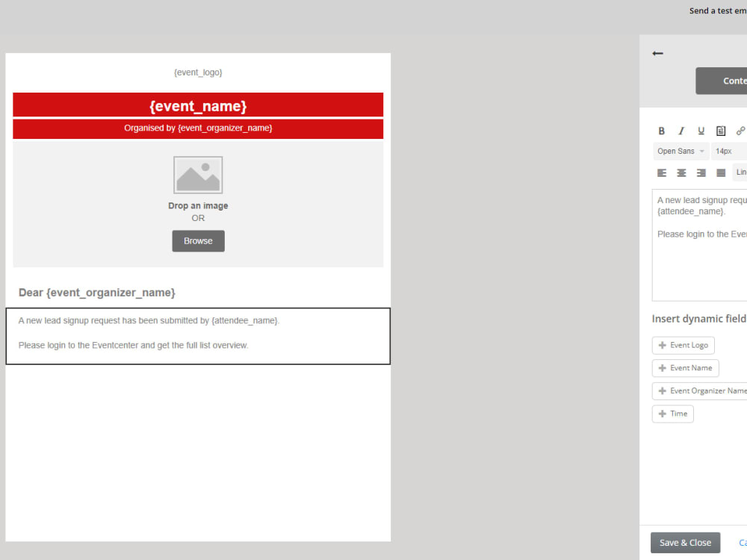Open the Open Sans font dropdown
The image size is (747, 560).
(681, 151)
